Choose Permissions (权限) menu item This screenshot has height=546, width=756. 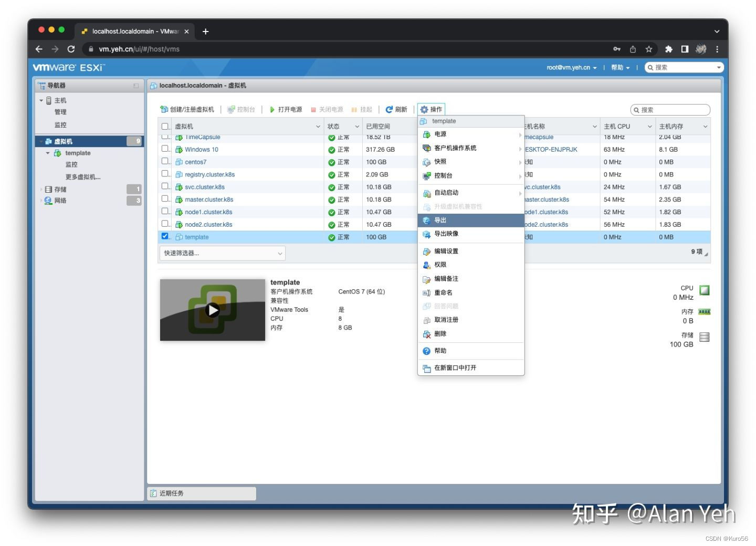[x=471, y=265]
